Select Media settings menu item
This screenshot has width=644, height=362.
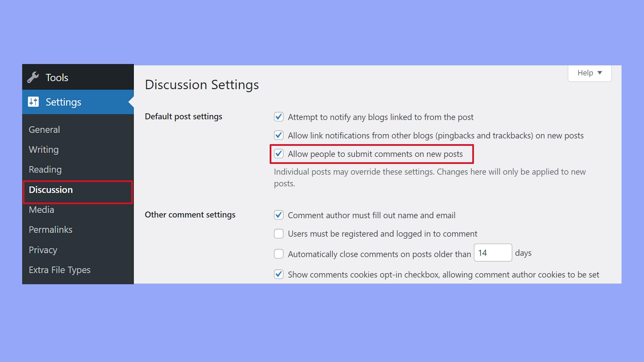coord(41,209)
